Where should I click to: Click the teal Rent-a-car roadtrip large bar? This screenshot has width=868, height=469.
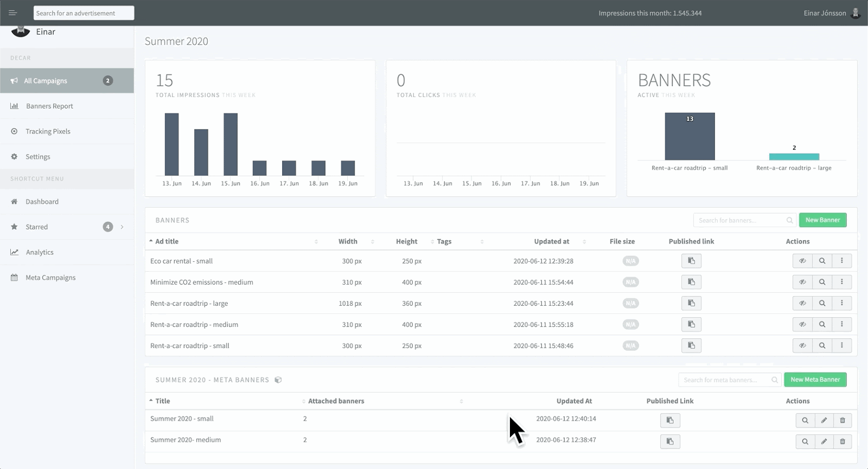[794, 157]
